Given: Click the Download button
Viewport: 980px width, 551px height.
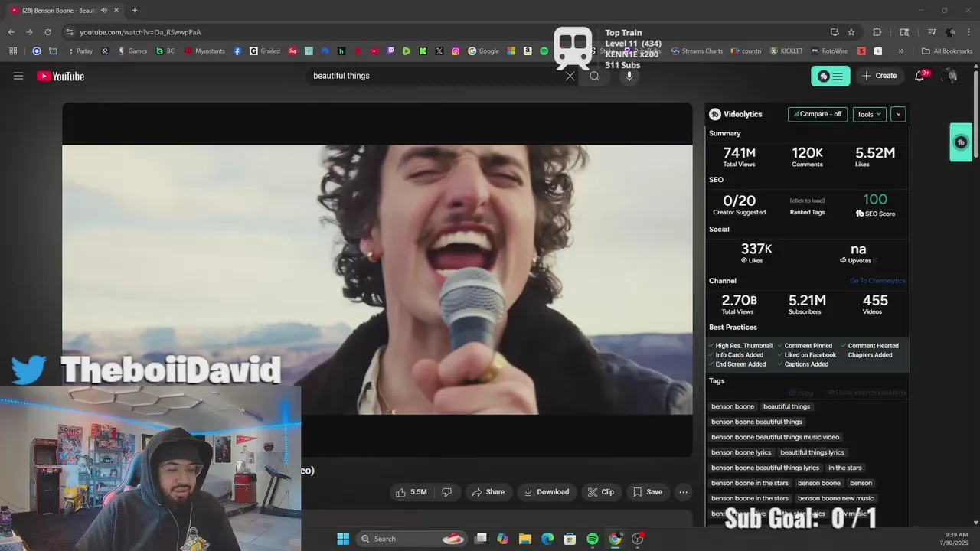Looking at the screenshot, I should 546,492.
